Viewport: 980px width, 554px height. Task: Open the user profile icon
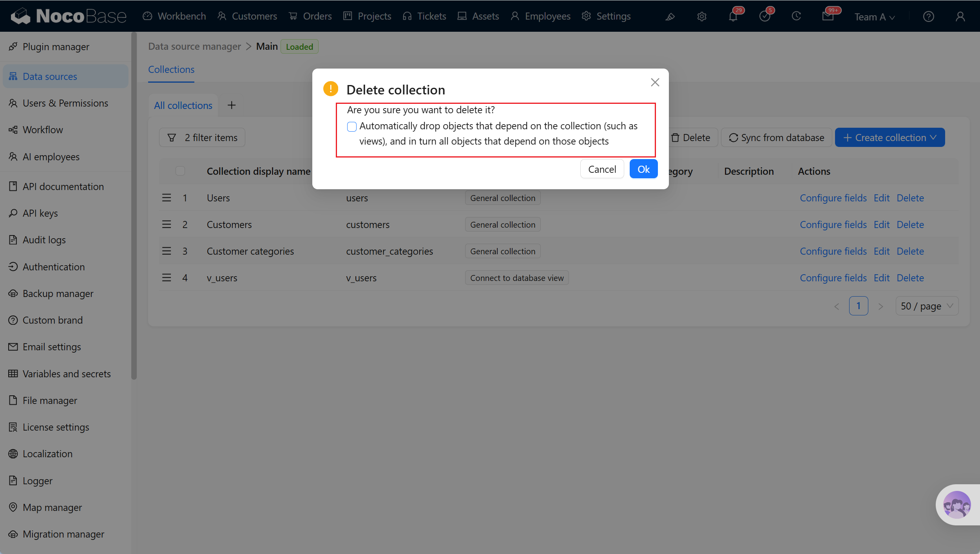960,16
